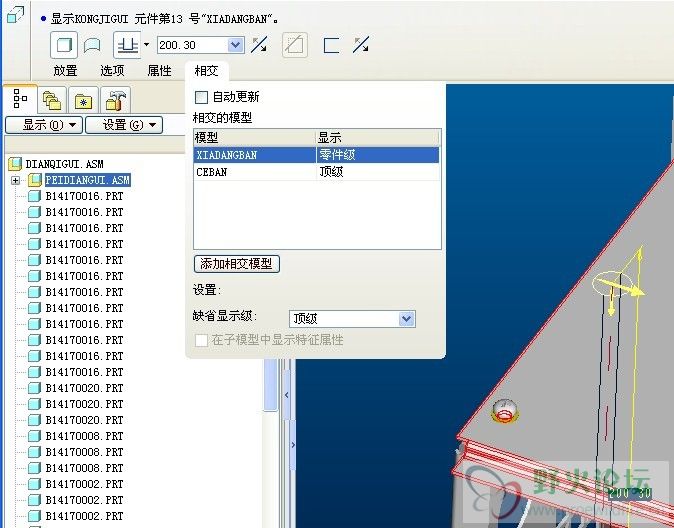Select the round hole feature on plate

pyautogui.click(x=504, y=411)
